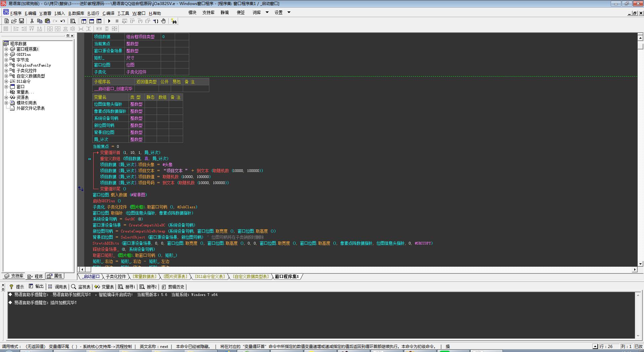The height and width of the screenshot is (352, 644).
Task: Click the Undo arrow icon
Action: pos(63,21)
